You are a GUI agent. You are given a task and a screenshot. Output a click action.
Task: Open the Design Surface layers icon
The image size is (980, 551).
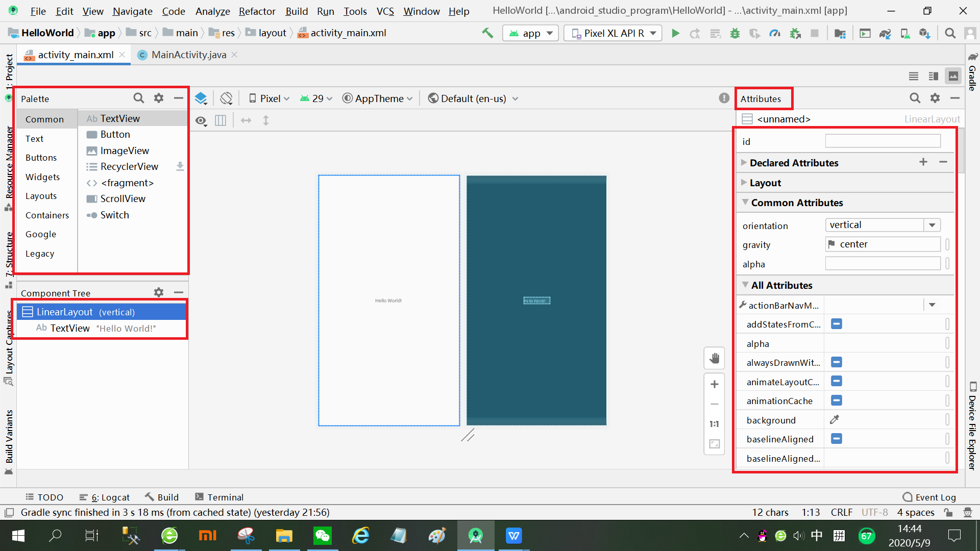click(201, 98)
